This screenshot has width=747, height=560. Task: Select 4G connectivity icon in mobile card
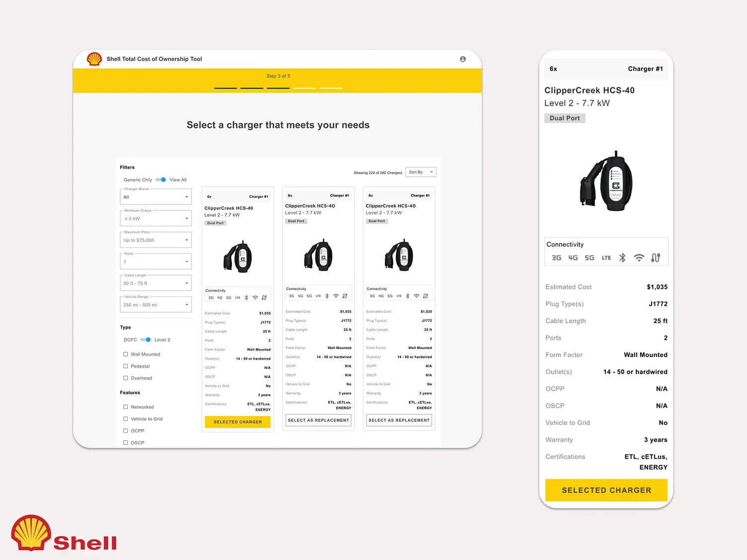click(x=573, y=258)
